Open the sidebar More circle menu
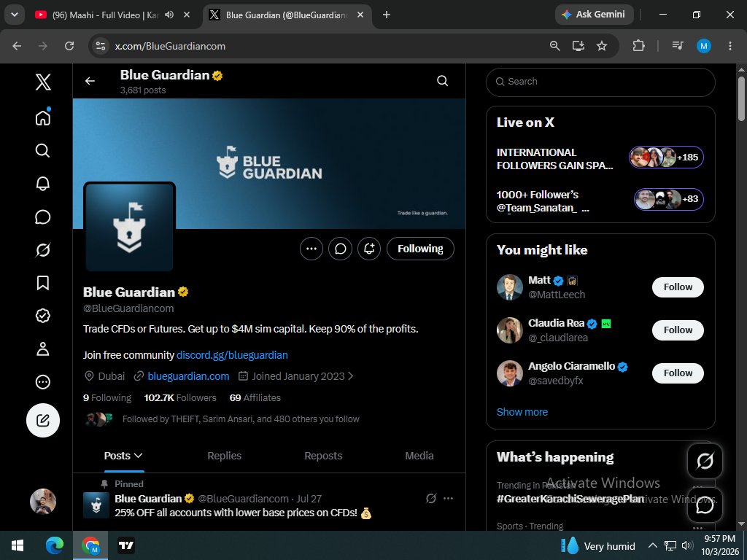The width and height of the screenshot is (747, 560). pyautogui.click(x=43, y=382)
